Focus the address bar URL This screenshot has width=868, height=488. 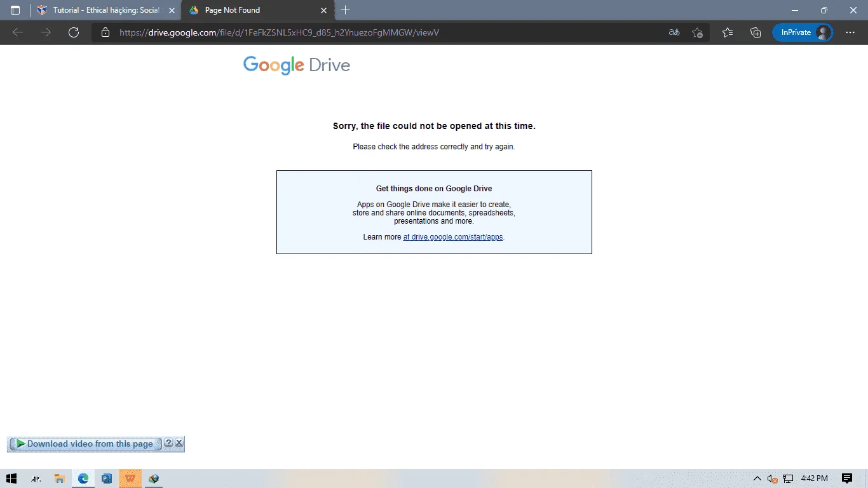coord(279,32)
